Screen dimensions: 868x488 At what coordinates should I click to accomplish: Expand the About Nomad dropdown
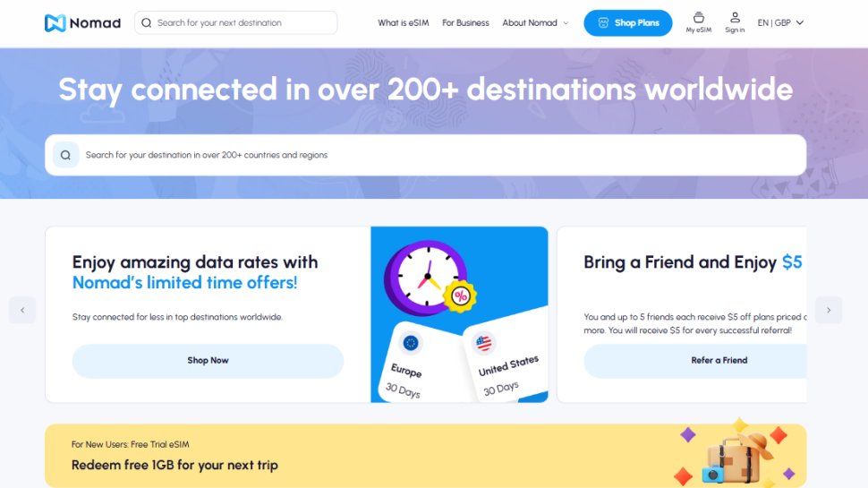pyautogui.click(x=535, y=22)
